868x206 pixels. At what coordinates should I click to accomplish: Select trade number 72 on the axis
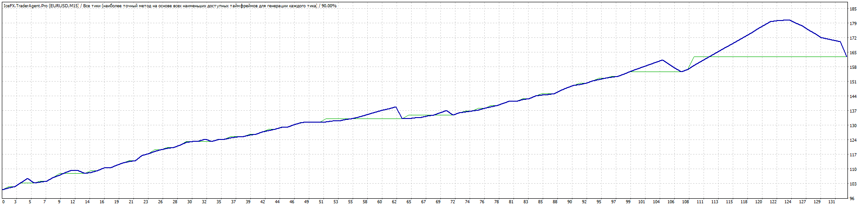(x=453, y=202)
